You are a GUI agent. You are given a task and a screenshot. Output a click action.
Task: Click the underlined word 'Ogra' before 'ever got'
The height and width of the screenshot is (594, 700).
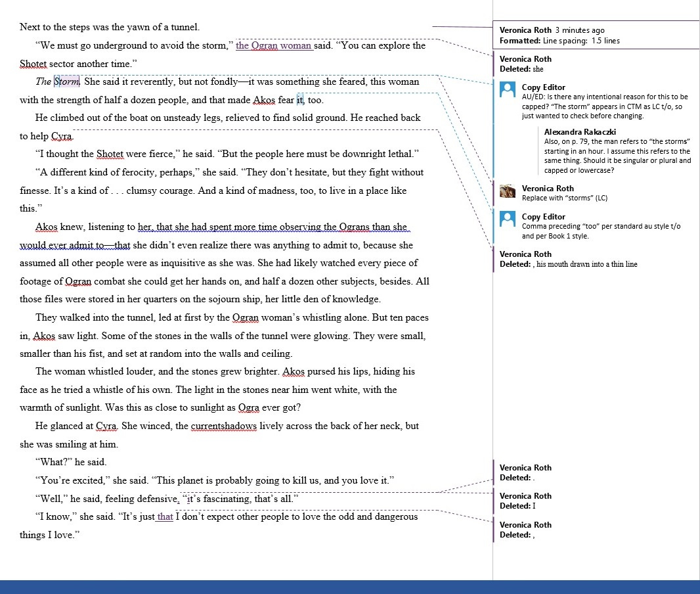[x=249, y=408]
